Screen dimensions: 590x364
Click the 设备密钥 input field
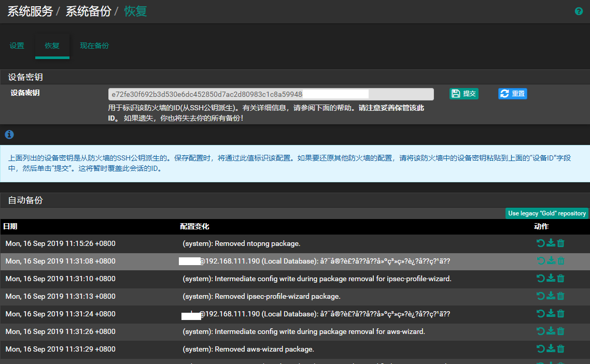pyautogui.click(x=271, y=94)
